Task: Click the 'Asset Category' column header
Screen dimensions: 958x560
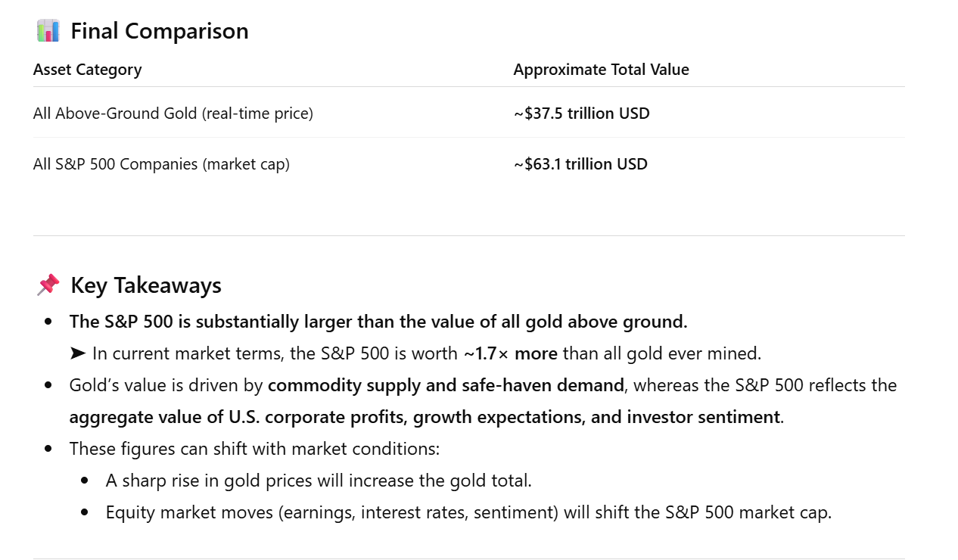Action: point(87,70)
